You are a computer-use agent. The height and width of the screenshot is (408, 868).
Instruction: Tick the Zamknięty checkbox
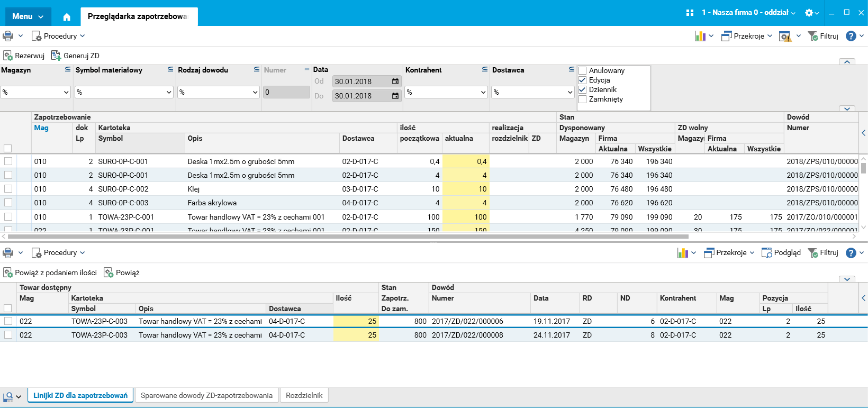[x=583, y=99]
